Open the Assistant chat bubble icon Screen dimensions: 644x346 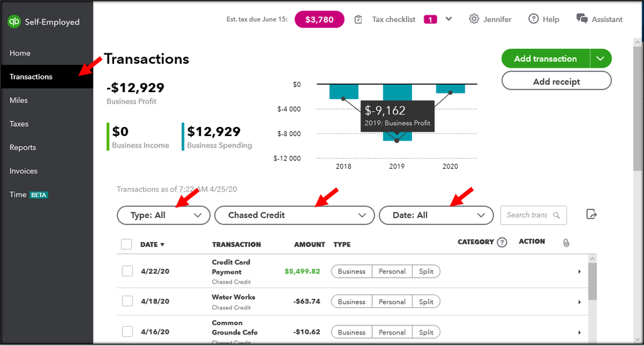(x=581, y=19)
